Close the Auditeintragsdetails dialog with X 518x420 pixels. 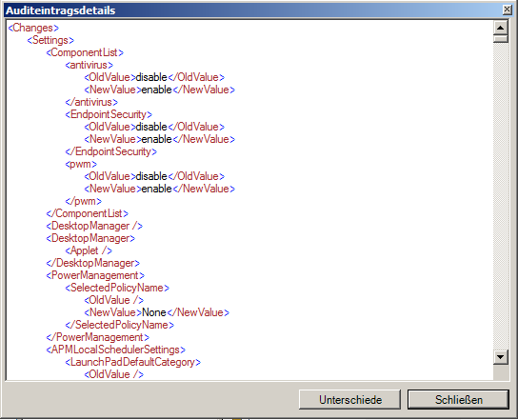508,10
